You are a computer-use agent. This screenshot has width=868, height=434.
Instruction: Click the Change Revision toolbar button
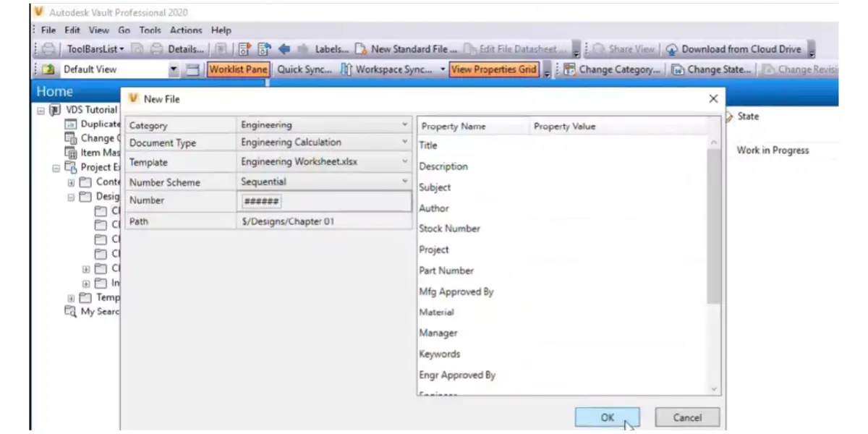point(799,69)
